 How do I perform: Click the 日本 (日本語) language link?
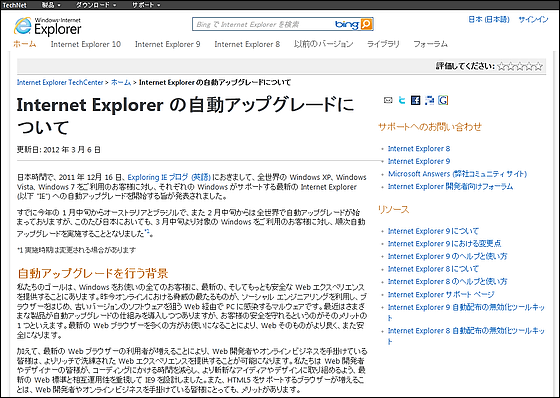489,20
